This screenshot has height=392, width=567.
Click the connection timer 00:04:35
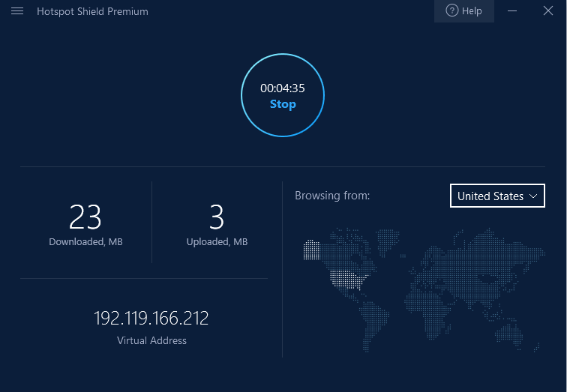[x=283, y=88]
